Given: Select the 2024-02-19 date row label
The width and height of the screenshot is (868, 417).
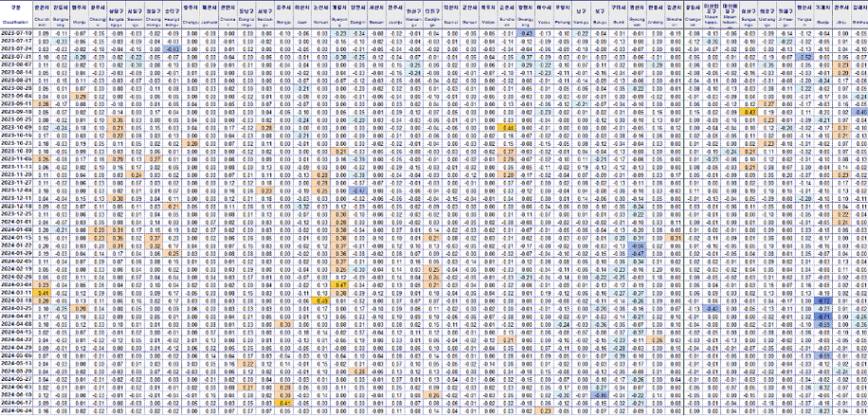Looking at the screenshot, I should coord(16,269).
